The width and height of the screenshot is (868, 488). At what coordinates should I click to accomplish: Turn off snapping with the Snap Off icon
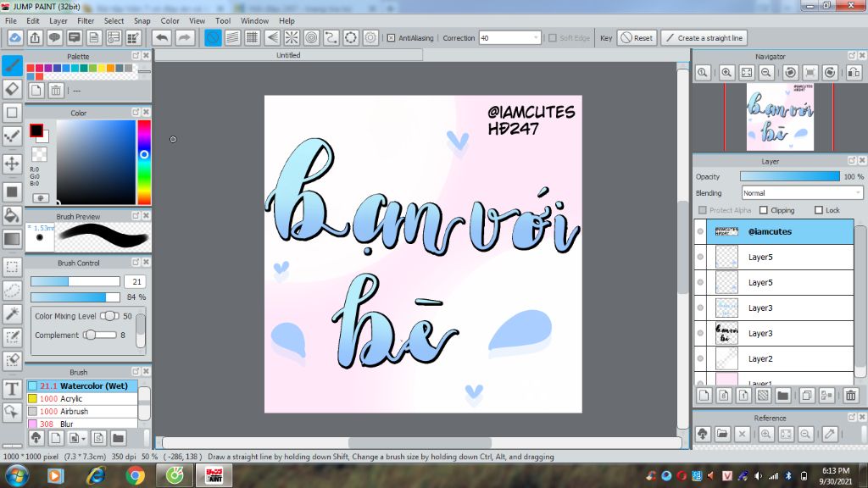pos(213,38)
